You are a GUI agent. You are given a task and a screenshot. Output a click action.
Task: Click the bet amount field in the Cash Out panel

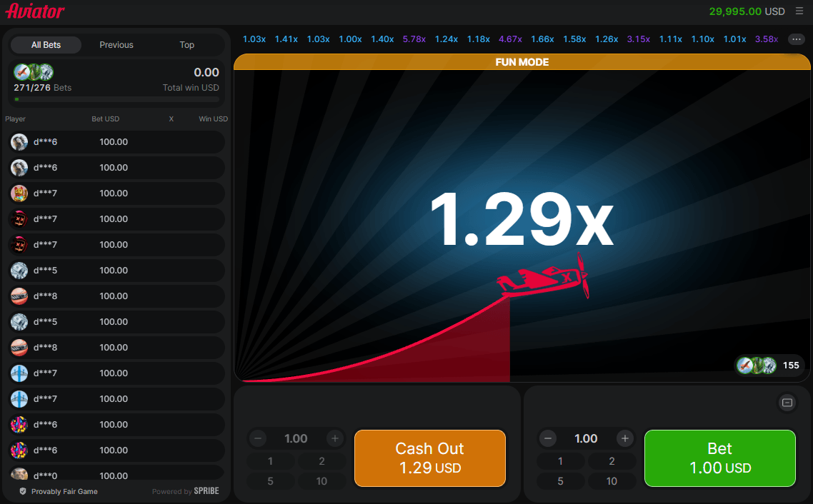tap(296, 439)
